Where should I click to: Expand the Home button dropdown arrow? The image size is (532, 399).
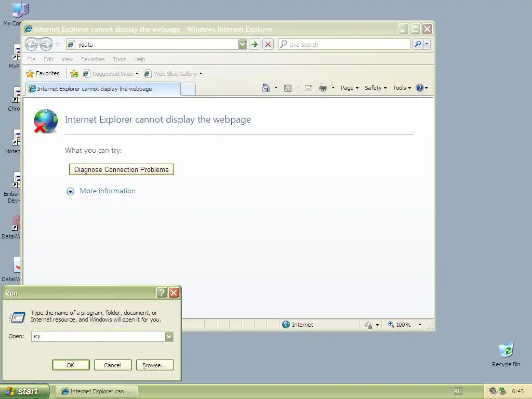pyautogui.click(x=276, y=88)
